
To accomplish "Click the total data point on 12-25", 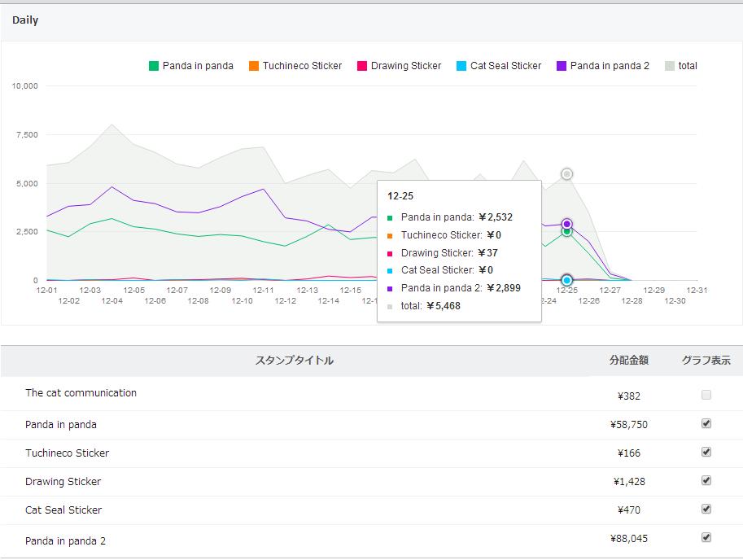I will (x=566, y=174).
